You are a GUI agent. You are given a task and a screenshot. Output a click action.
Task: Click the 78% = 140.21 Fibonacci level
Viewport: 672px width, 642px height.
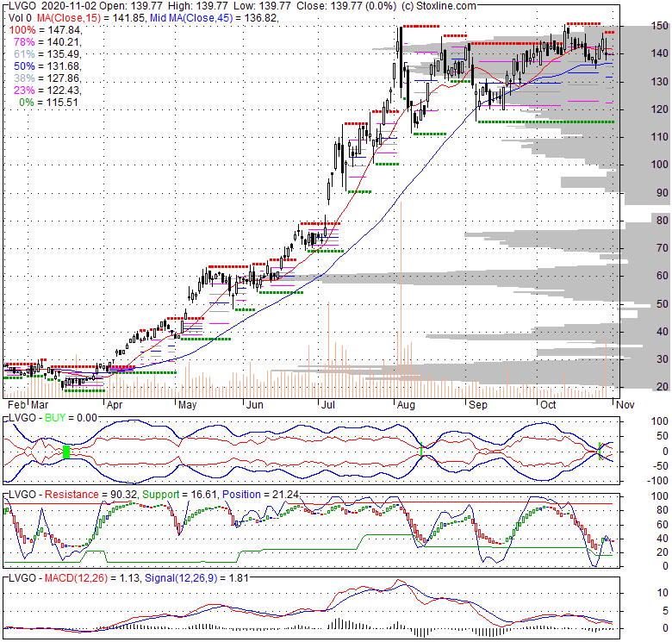pyautogui.click(x=47, y=42)
